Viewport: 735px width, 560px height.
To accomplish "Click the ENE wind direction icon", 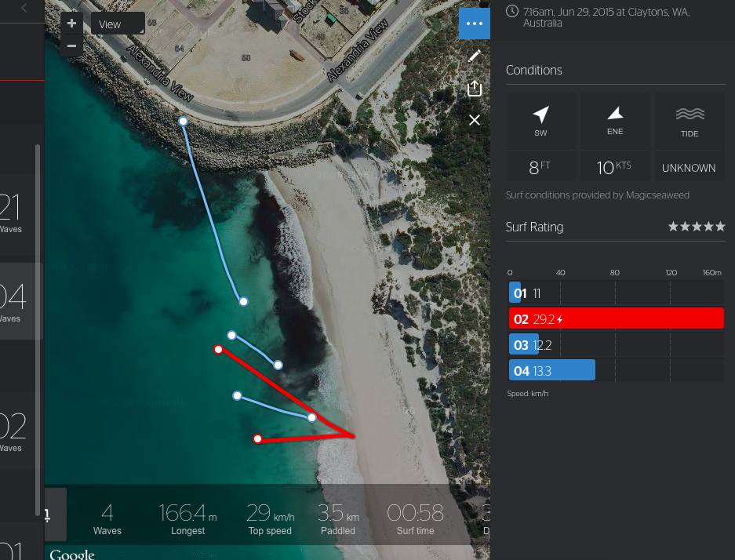I will pyautogui.click(x=615, y=114).
